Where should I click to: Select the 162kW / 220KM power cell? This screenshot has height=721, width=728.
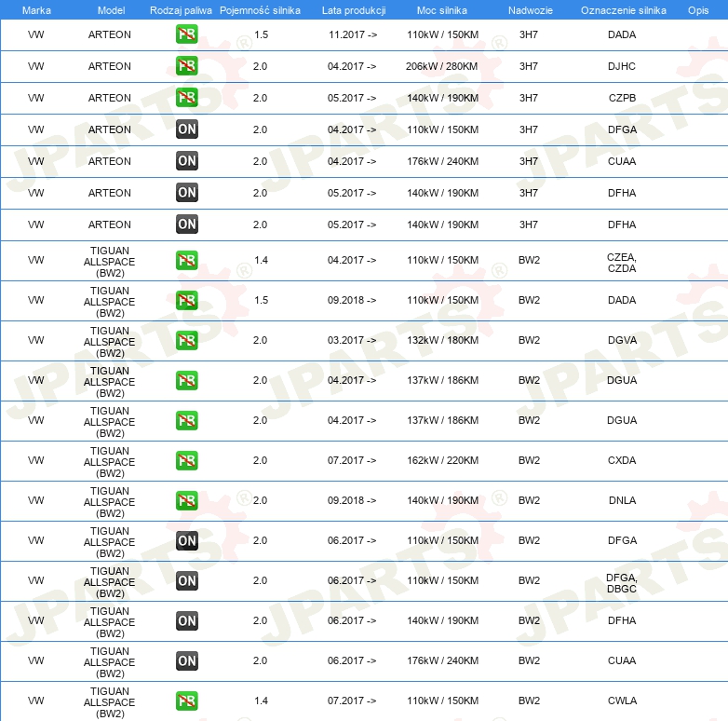coord(442,460)
